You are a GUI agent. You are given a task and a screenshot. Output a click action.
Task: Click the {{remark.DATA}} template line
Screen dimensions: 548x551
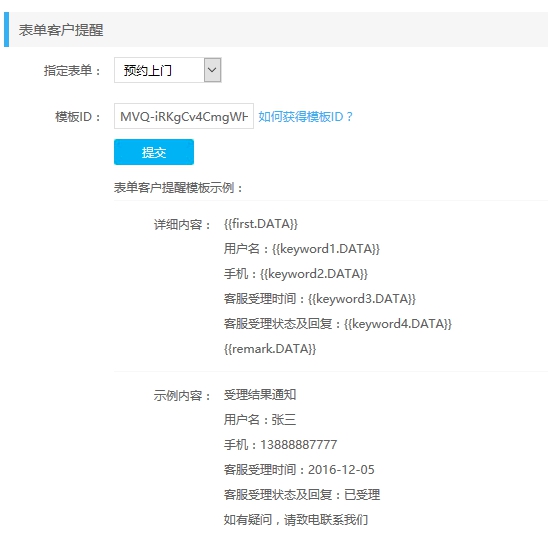click(x=270, y=349)
